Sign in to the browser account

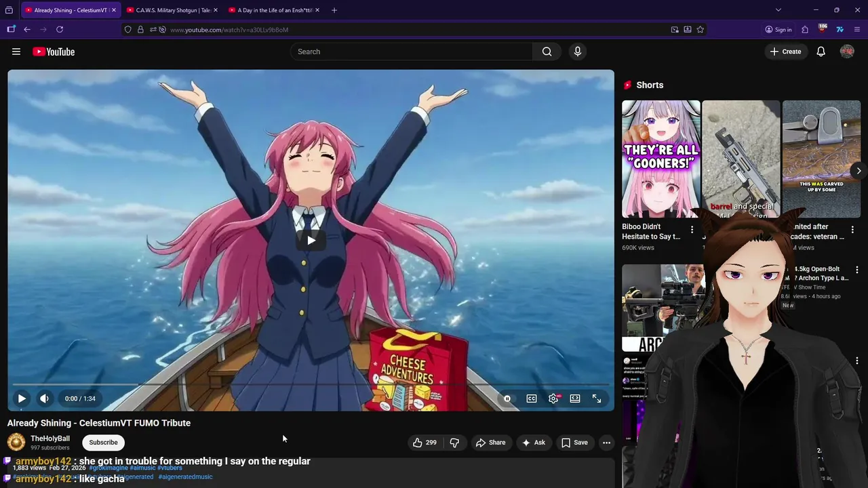pos(778,30)
